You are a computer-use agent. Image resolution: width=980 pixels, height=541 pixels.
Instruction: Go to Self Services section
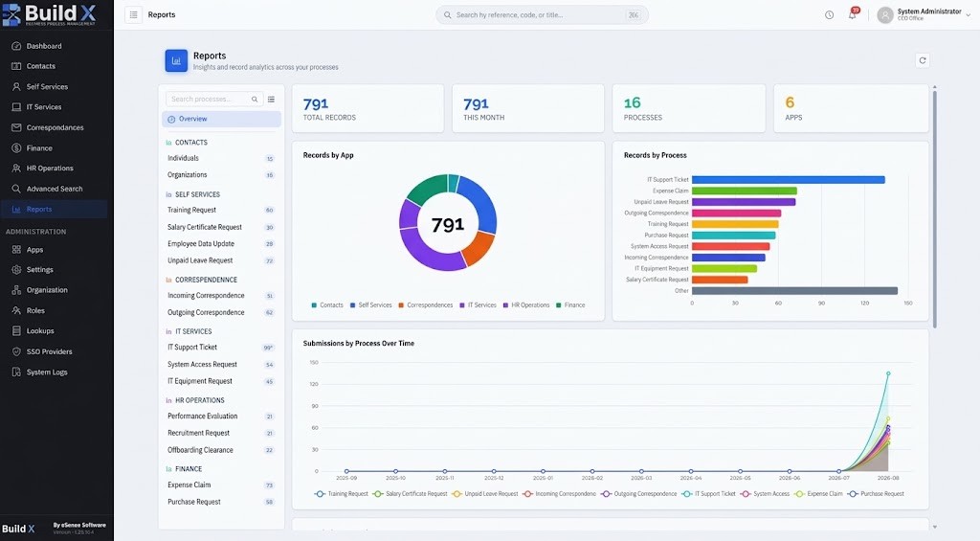(55, 86)
